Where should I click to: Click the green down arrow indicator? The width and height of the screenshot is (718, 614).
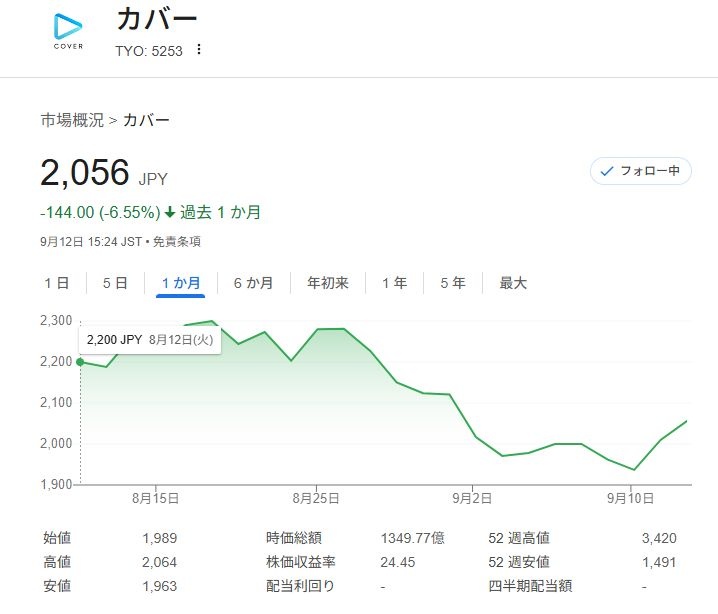(170, 212)
